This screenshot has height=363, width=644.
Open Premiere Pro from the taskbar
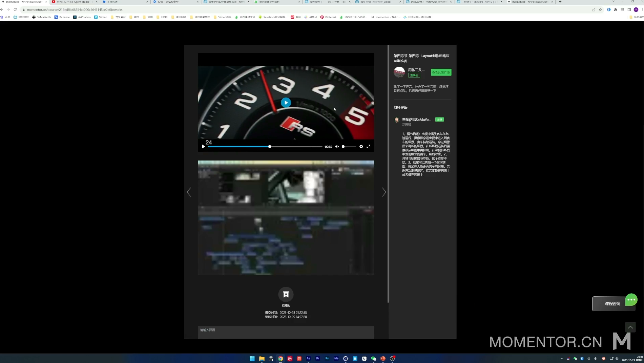(x=318, y=359)
